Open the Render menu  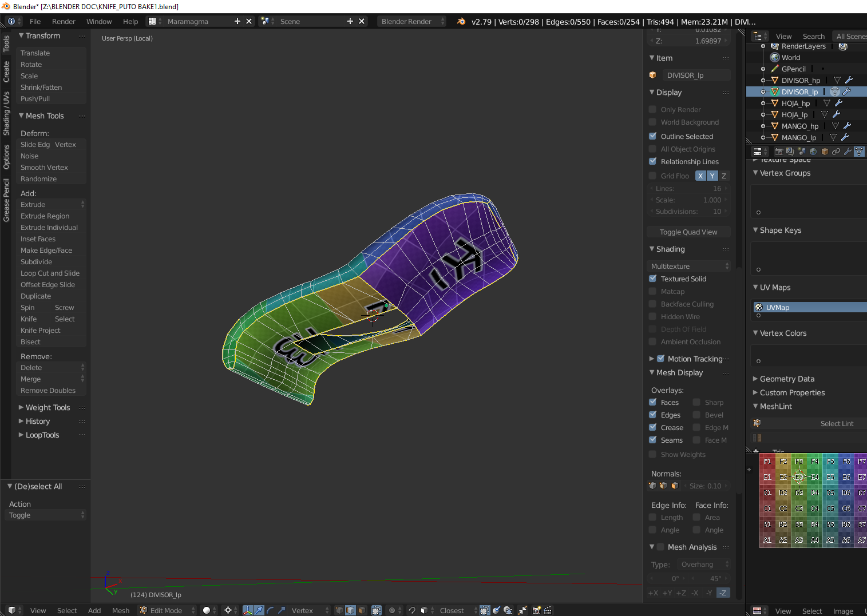click(x=64, y=21)
